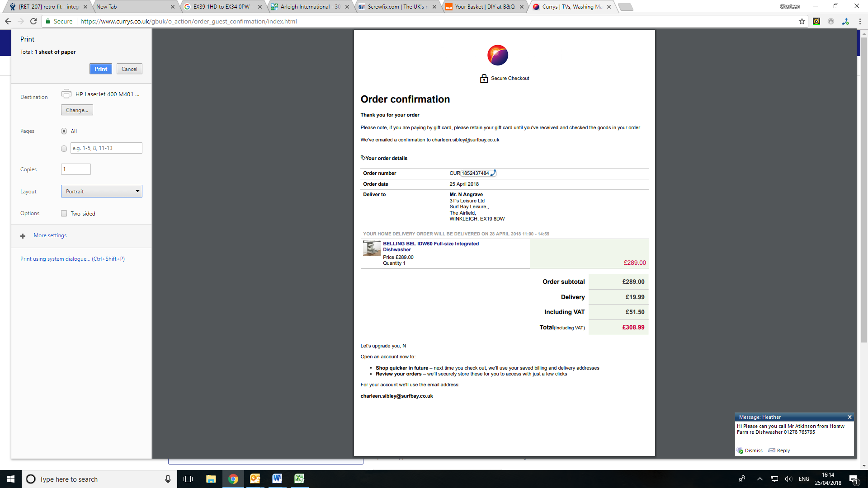This screenshot has height=488, width=868.
Task: Click the taskbar microphone search icon
Action: click(x=168, y=479)
